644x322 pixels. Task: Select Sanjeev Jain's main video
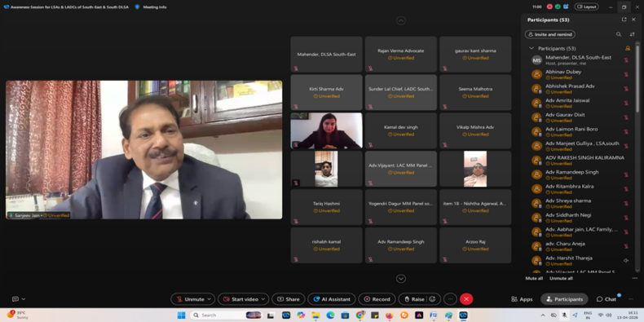point(143,149)
